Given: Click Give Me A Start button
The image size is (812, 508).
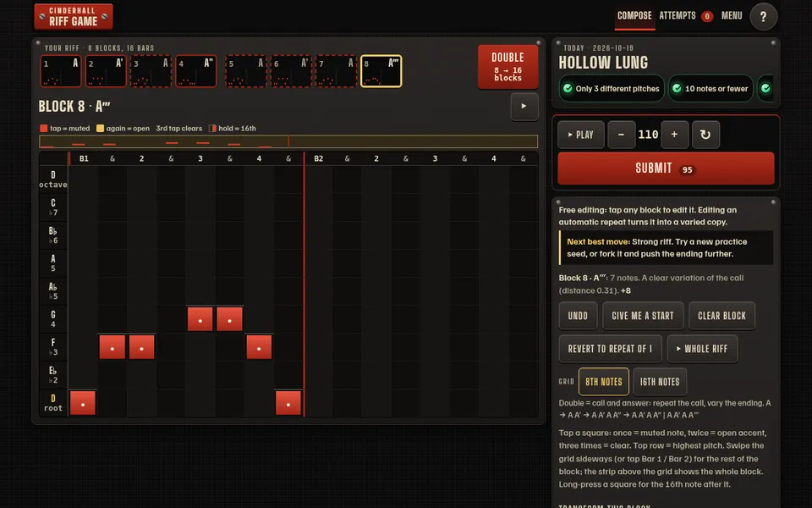Looking at the screenshot, I should (643, 316).
